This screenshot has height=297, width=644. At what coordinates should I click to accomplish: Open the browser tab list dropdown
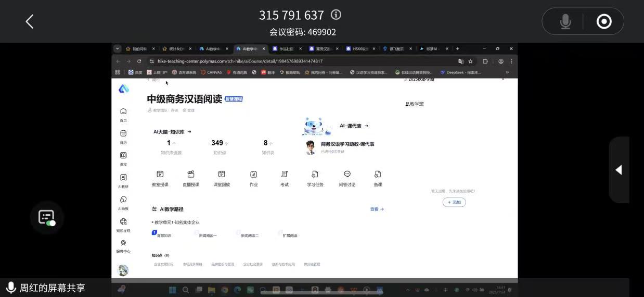pyautogui.click(x=118, y=49)
